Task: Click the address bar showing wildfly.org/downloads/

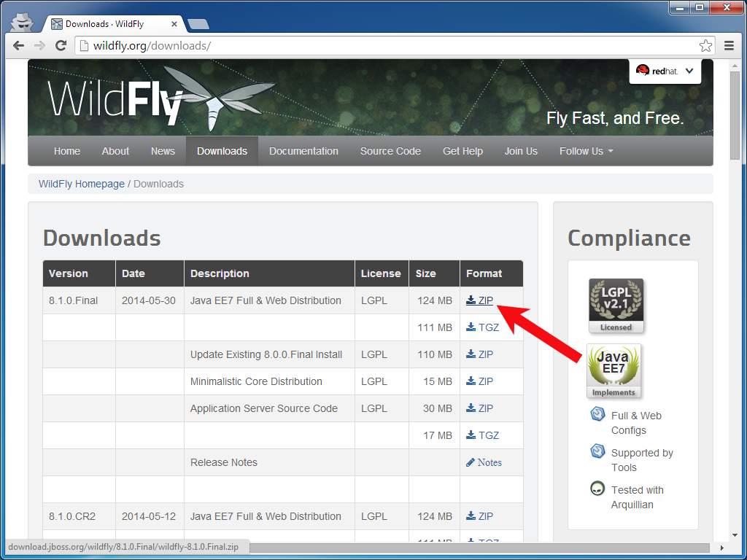Action: [x=395, y=46]
